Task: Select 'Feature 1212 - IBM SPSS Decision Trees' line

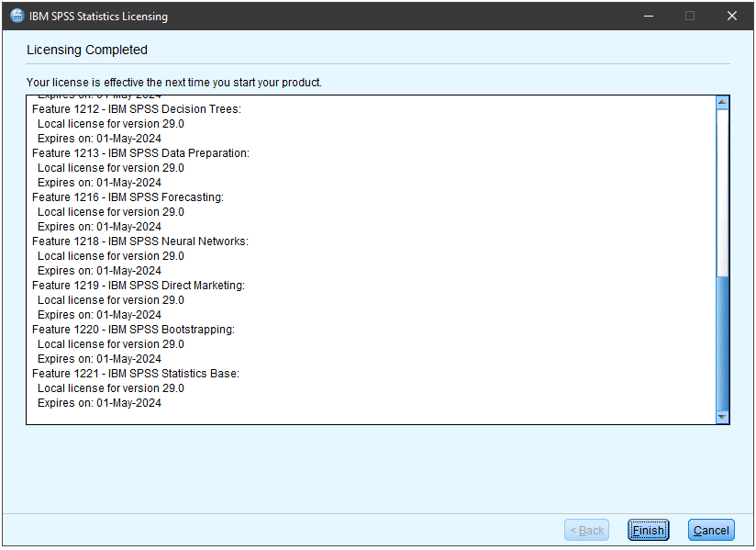Action: pos(137,109)
